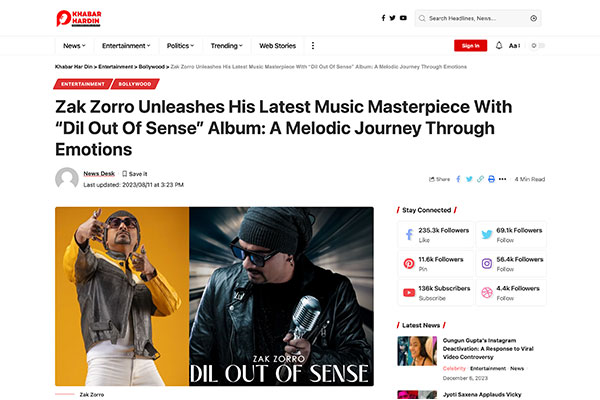
Task: Open the Aa font size adjuster
Action: tap(514, 46)
